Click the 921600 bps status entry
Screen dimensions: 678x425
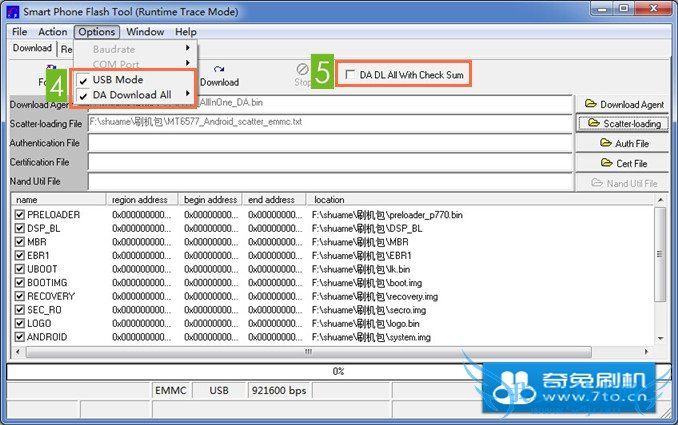(279, 390)
